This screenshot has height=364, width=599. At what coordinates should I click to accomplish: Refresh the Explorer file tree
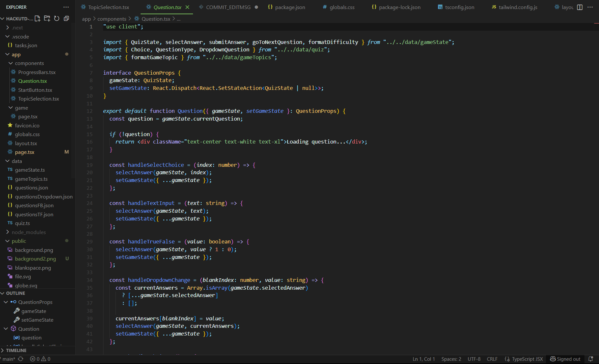click(57, 18)
